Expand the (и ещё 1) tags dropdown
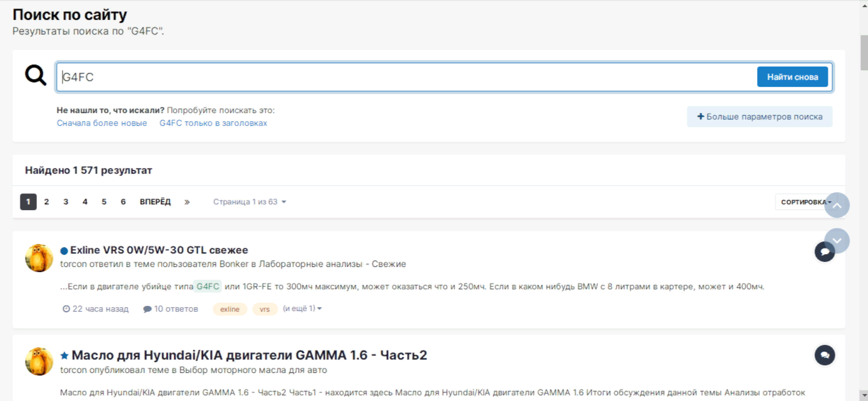 click(x=302, y=308)
